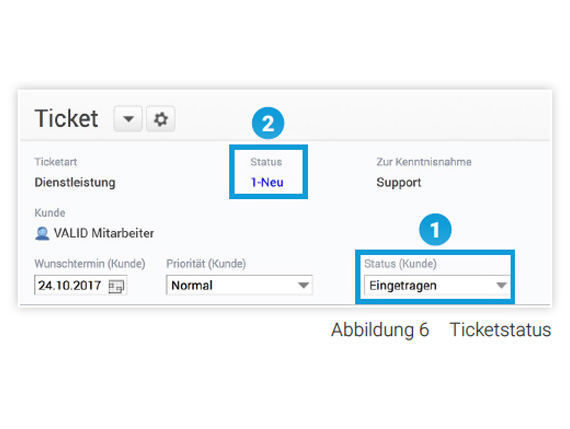The image size is (570, 429).
Task: Click the Zur Kenntnisnahme label
Action: click(x=424, y=162)
